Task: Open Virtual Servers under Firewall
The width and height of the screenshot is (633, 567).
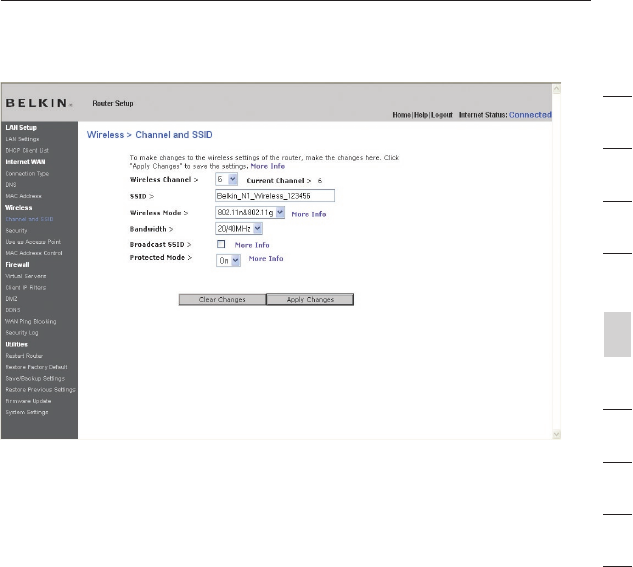Action: tap(25, 275)
